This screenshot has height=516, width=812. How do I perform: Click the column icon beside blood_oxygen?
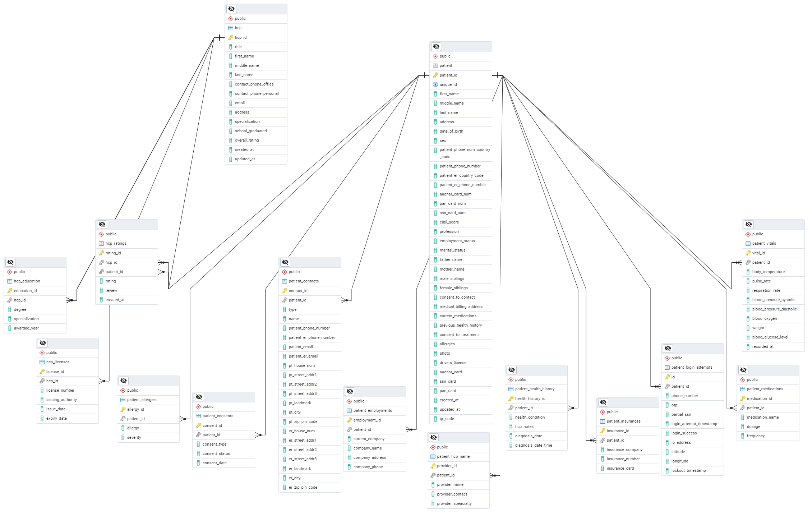point(748,319)
